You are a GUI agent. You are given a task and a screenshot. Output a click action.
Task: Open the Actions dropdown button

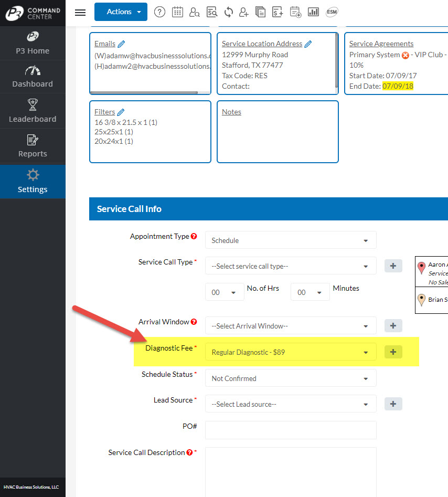tap(121, 12)
